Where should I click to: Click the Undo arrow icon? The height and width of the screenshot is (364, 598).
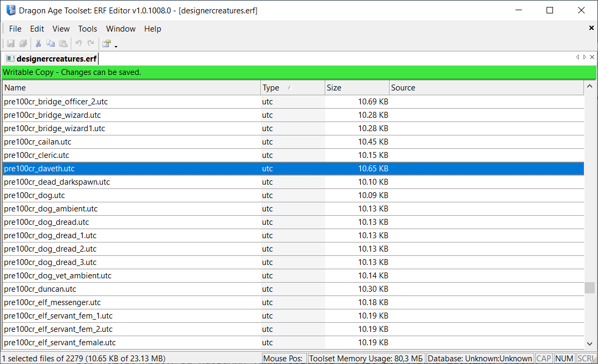point(79,43)
